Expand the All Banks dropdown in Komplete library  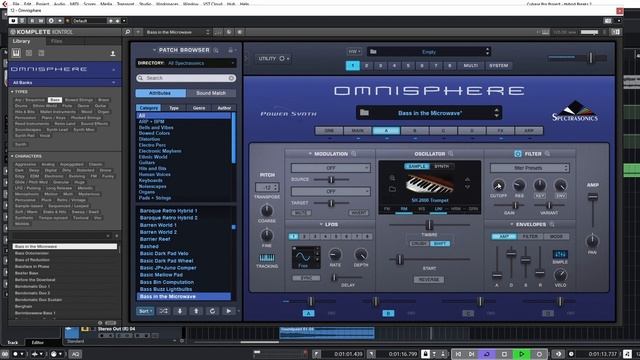[65, 82]
